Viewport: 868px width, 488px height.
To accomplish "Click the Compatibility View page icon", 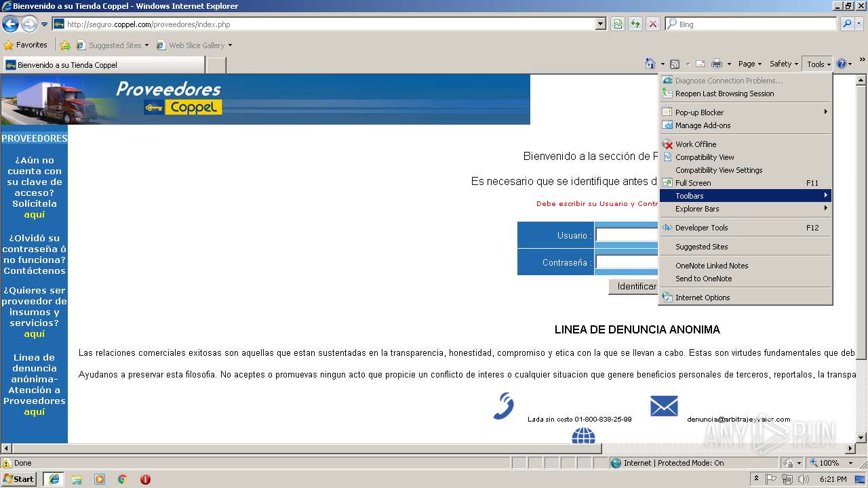I will click(618, 24).
